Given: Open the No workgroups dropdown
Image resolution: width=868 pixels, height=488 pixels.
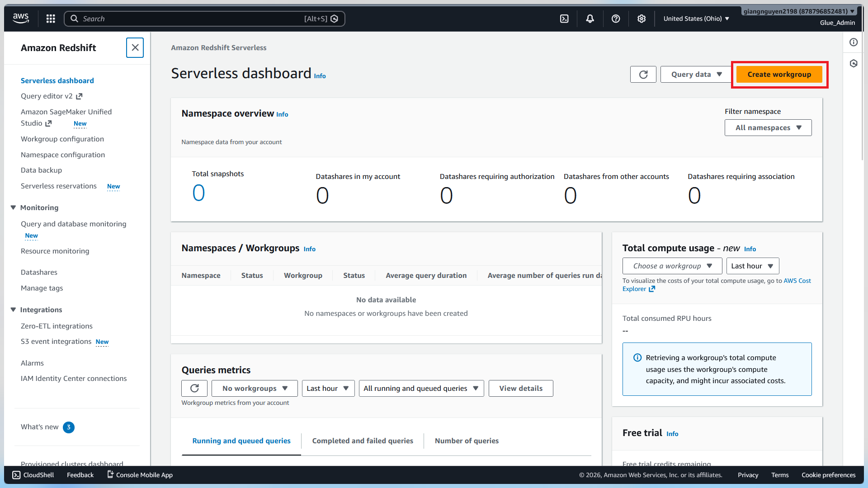Looking at the screenshot, I should (255, 388).
